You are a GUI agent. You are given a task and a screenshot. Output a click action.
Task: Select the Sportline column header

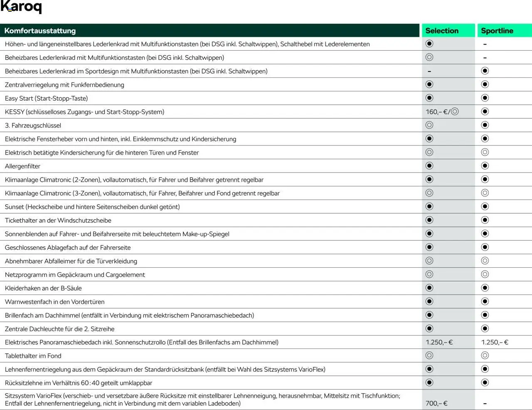coord(497,31)
